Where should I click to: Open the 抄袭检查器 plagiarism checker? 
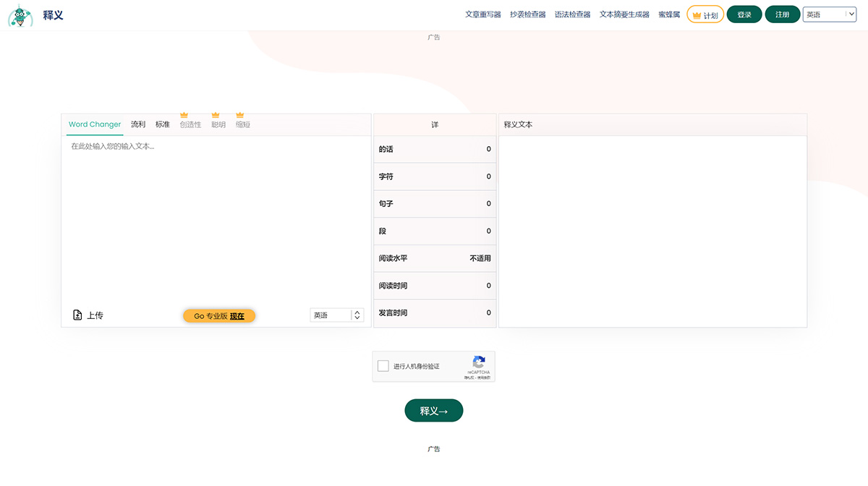527,14
